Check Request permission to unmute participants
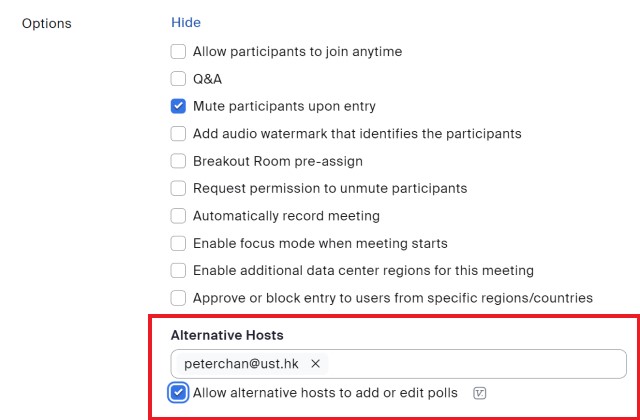 [178, 188]
